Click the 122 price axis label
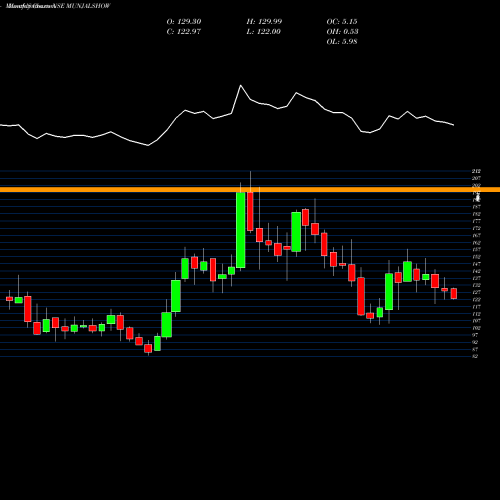Viewport: 500px width, 500px height. [x=476, y=299]
